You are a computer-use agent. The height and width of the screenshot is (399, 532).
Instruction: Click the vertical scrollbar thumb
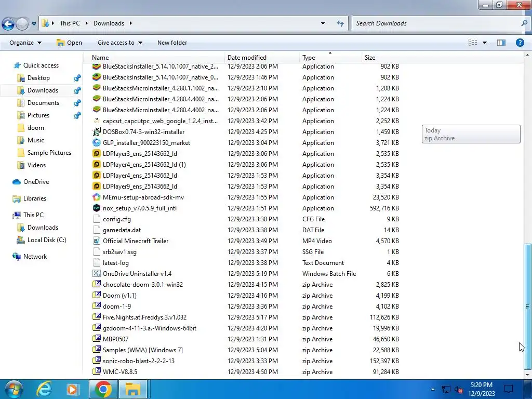click(x=527, y=307)
